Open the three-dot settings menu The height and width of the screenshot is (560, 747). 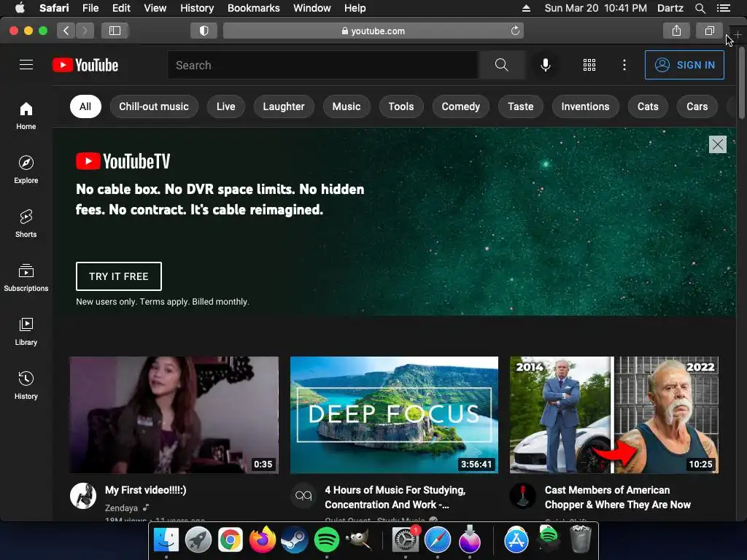pyautogui.click(x=624, y=65)
